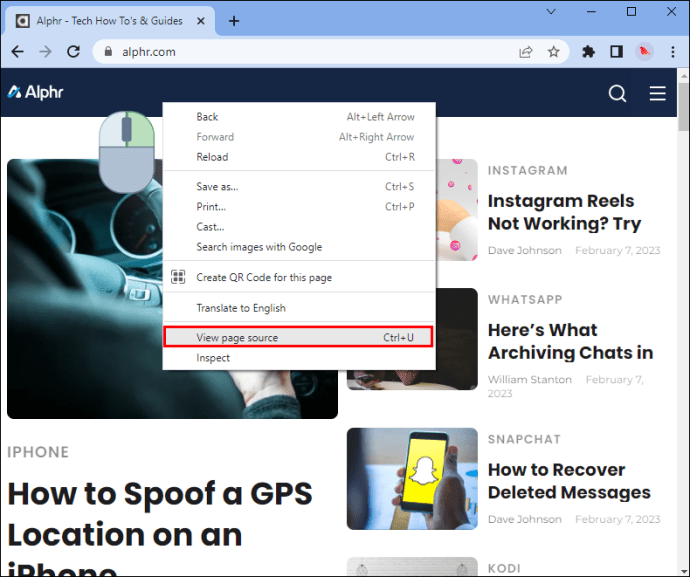690x577 pixels.
Task: Open the Alphr site search icon
Action: coord(617,93)
